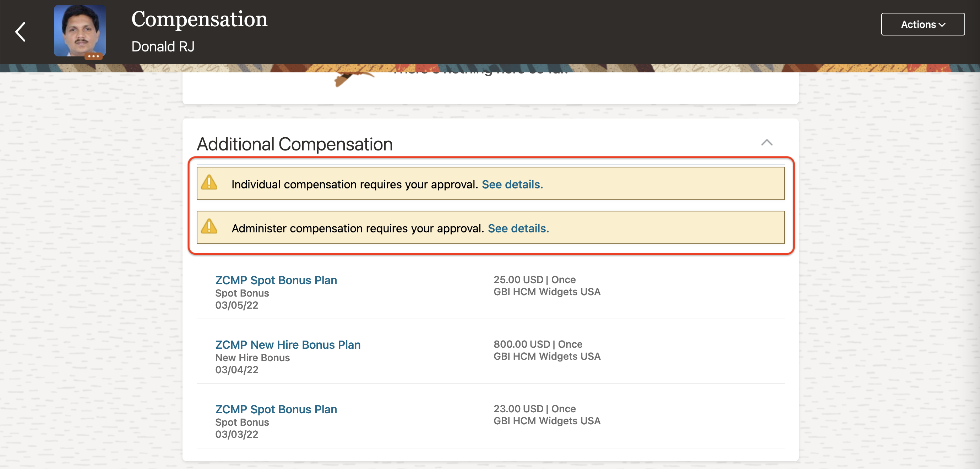Viewport: 980px width, 469px height.
Task: Click the 800.00 USD Once amount
Action: tap(538, 344)
